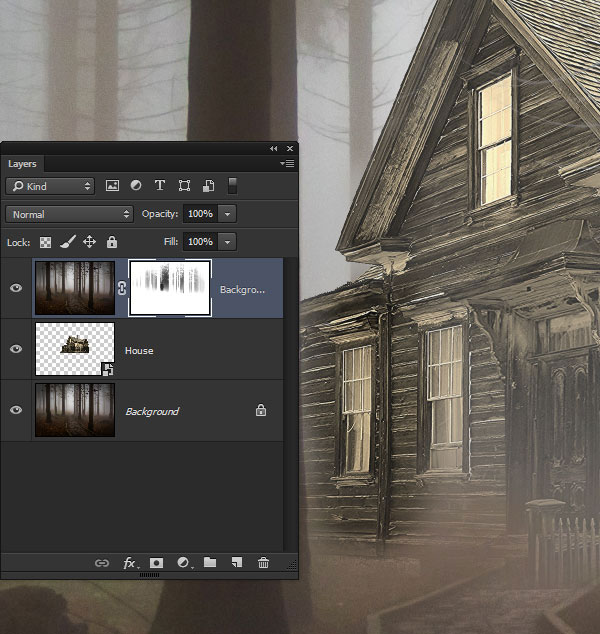This screenshot has height=634, width=600.
Task: Hide the Background copy top layer
Action: click(x=16, y=288)
